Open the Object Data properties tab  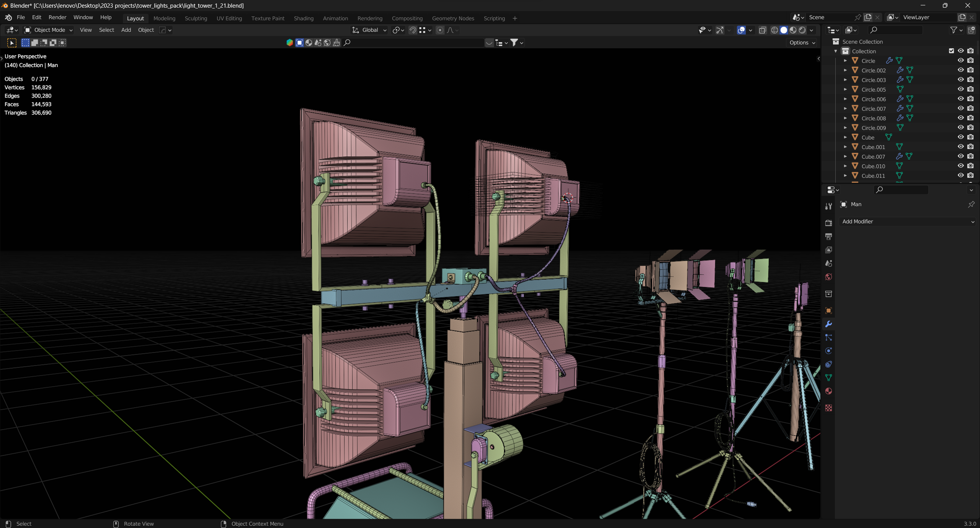(x=828, y=378)
